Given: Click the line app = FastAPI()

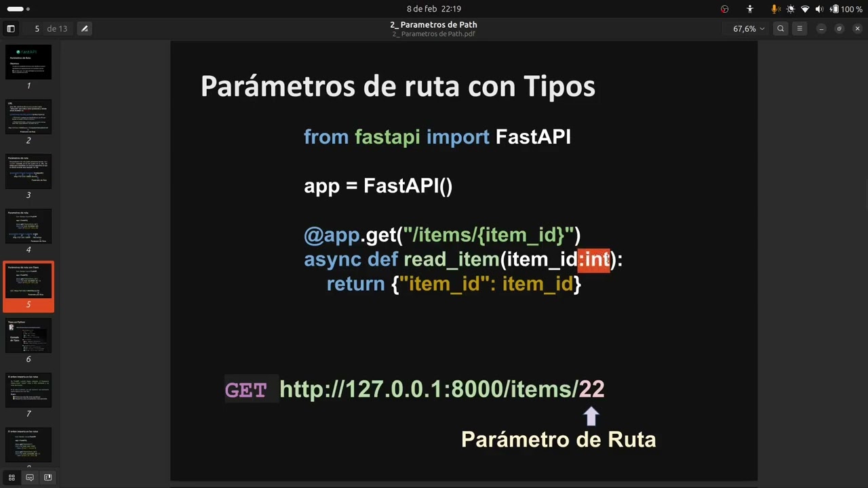Looking at the screenshot, I should [378, 186].
